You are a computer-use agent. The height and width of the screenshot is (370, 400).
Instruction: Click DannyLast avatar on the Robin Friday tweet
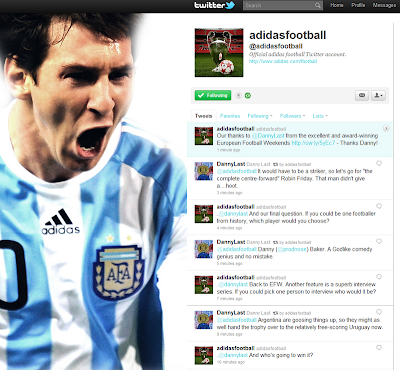pyautogui.click(x=204, y=171)
